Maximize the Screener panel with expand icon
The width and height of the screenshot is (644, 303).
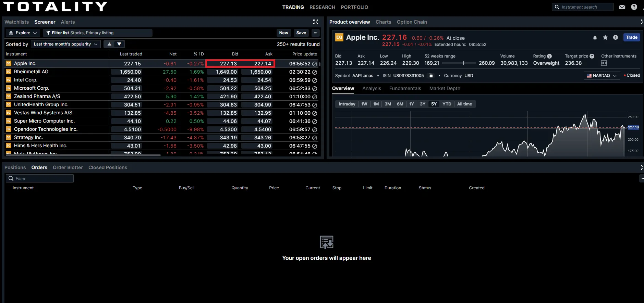(x=316, y=22)
